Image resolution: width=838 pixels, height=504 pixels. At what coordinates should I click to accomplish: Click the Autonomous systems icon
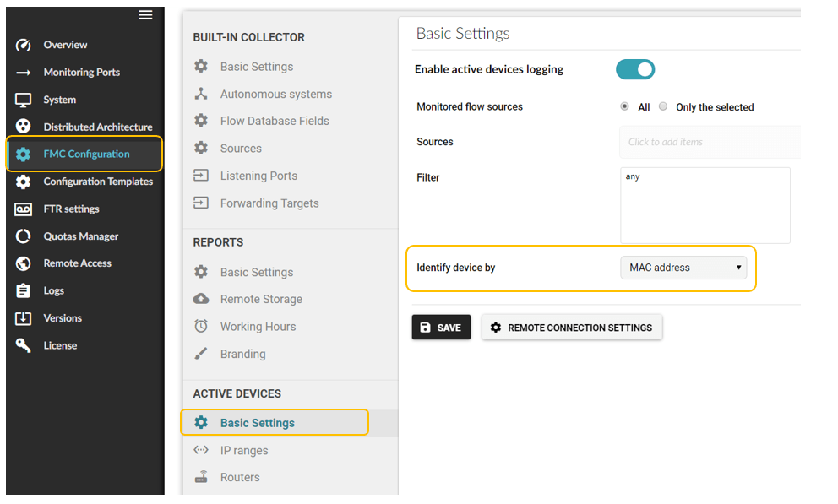[201, 94]
